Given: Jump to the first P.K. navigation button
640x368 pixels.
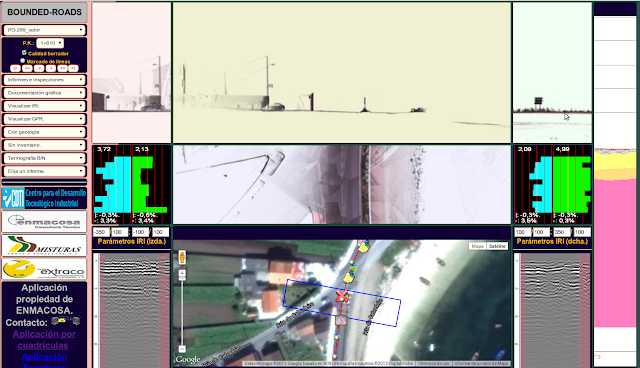Looking at the screenshot, I should 15,68.
